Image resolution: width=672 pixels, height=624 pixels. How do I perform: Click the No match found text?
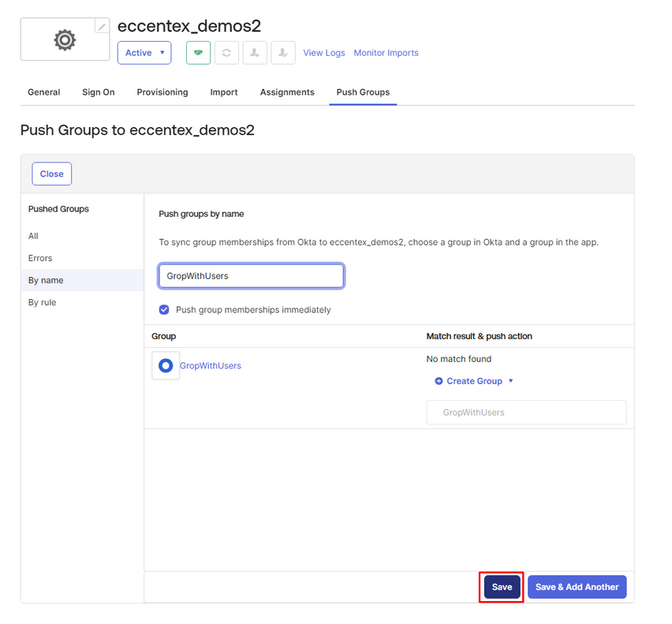click(x=459, y=359)
